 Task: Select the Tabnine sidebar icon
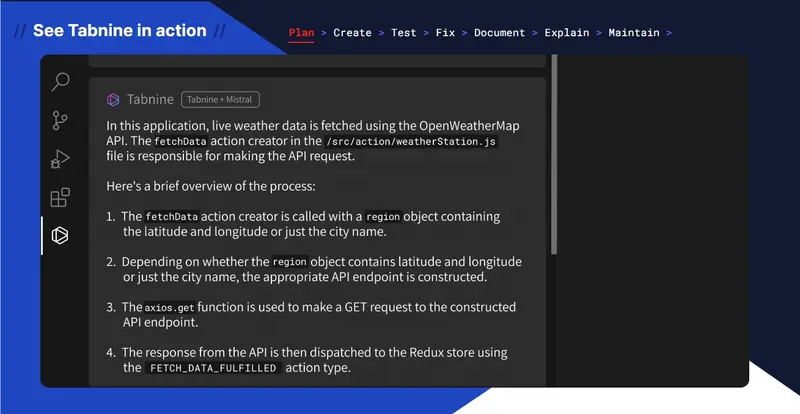click(x=60, y=235)
